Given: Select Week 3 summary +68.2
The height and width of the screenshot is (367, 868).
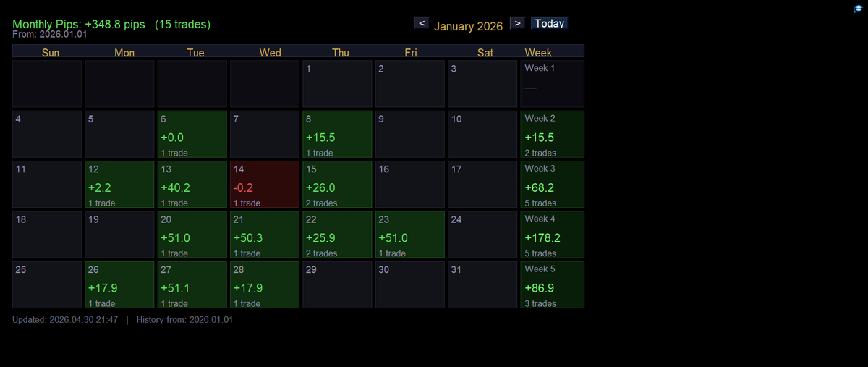Looking at the screenshot, I should (x=552, y=184).
